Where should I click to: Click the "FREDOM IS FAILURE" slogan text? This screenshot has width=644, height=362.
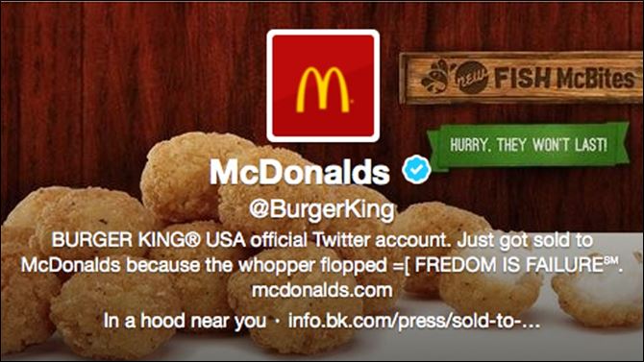[508, 265]
